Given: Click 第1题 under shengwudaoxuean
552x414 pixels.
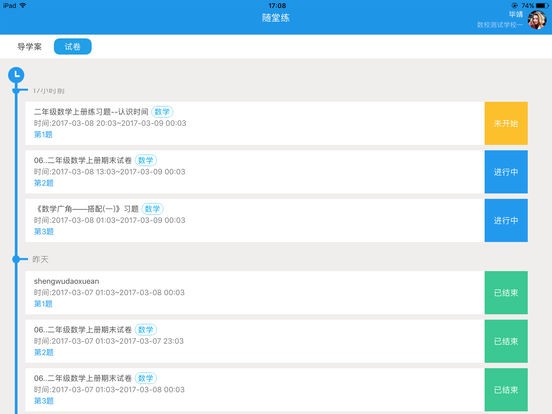Looking at the screenshot, I should click(43, 304).
